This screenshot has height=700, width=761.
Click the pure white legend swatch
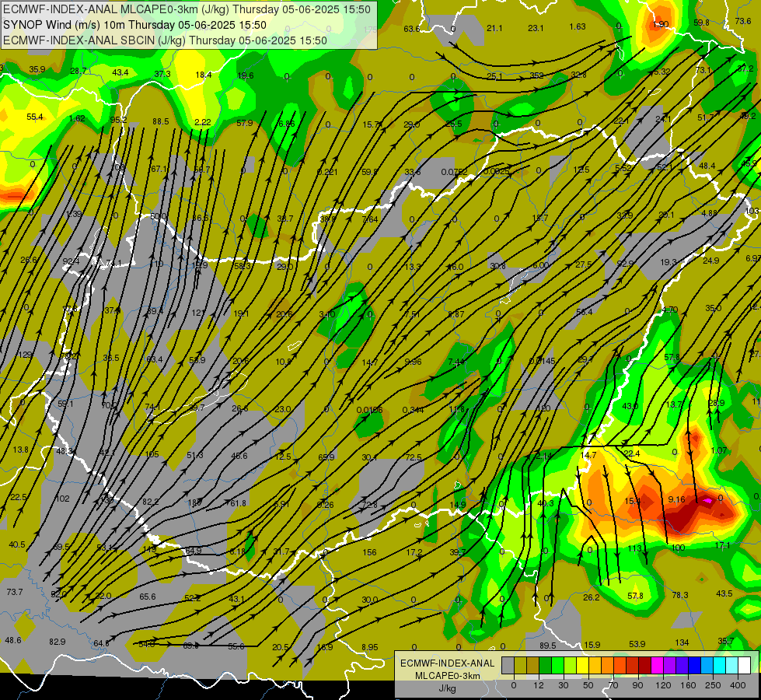[744, 665]
